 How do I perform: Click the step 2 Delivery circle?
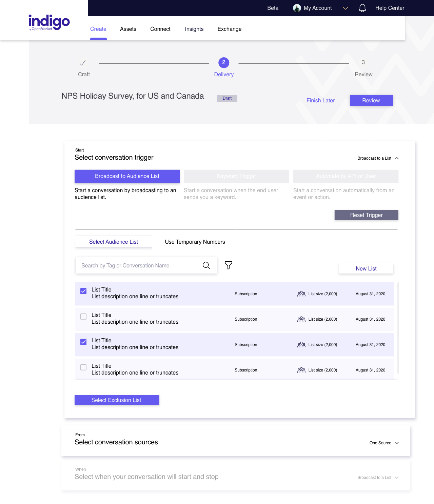224,62
